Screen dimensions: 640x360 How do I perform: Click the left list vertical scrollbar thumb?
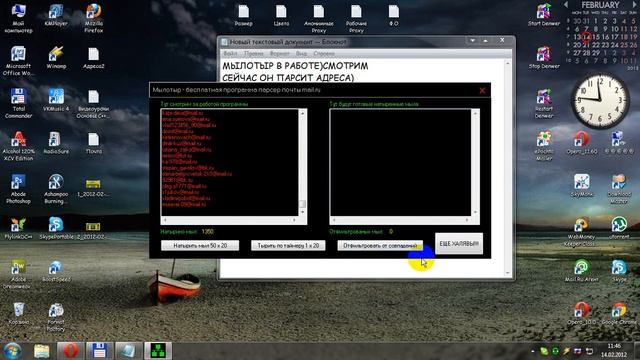pyautogui.click(x=302, y=203)
